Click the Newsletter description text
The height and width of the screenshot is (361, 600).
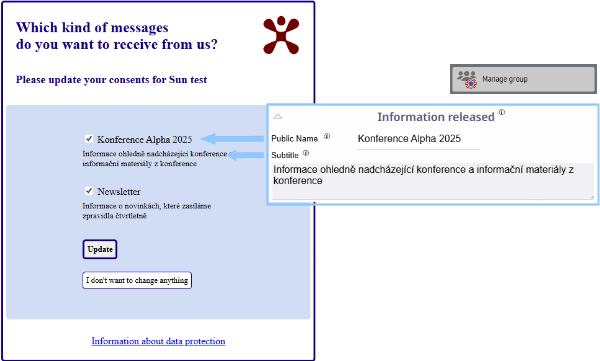[147, 211]
